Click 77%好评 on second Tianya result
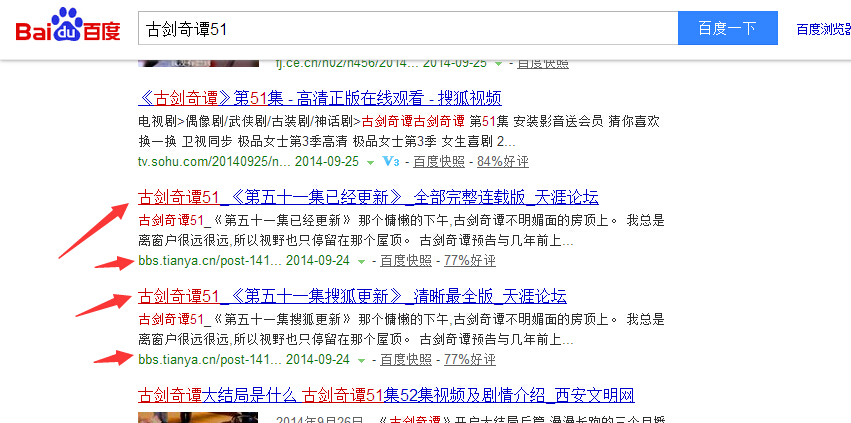 pyautogui.click(x=469, y=359)
